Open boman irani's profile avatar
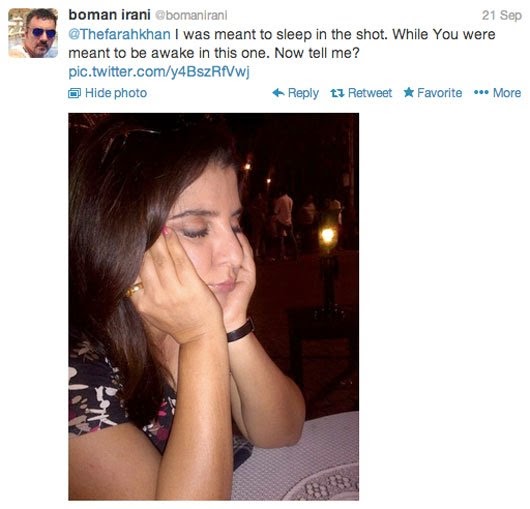The height and width of the screenshot is (509, 530). [33, 33]
